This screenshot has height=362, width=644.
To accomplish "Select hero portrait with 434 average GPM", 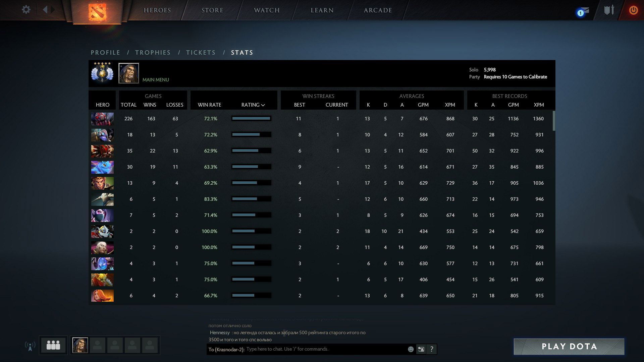I will (102, 231).
